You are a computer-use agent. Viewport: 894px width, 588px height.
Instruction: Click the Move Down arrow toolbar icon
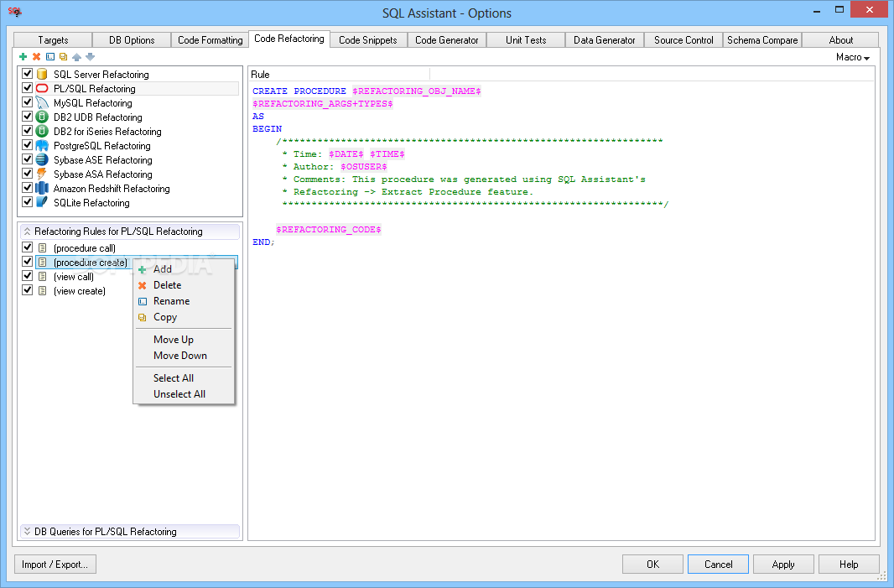coord(90,57)
